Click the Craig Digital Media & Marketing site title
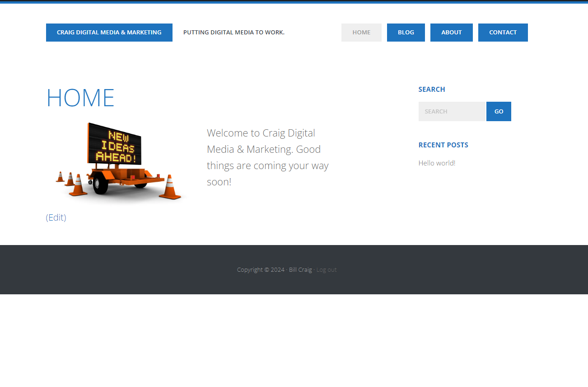 click(x=109, y=33)
